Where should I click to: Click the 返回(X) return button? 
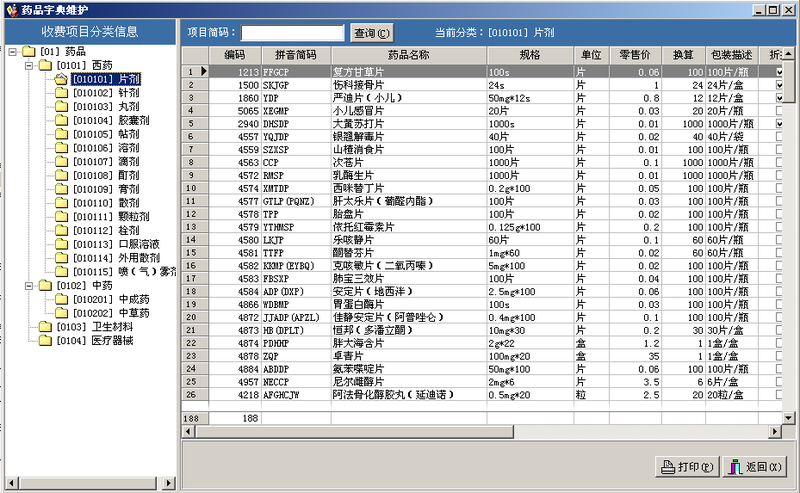tap(756, 466)
